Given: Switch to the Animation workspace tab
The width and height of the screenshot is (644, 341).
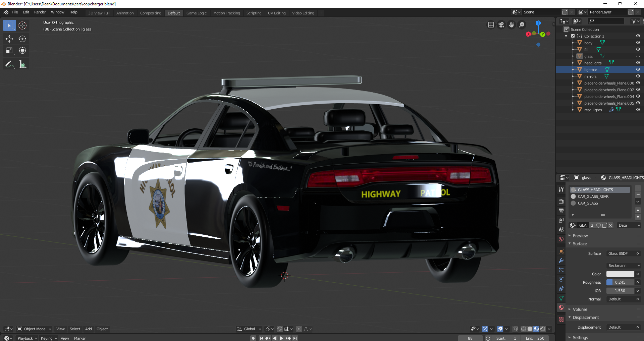Looking at the screenshot, I should (125, 13).
